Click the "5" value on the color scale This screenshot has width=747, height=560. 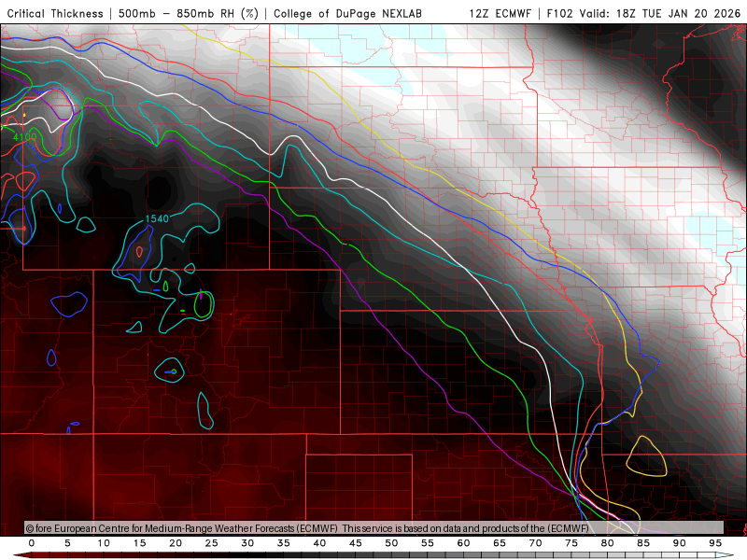coord(67,543)
